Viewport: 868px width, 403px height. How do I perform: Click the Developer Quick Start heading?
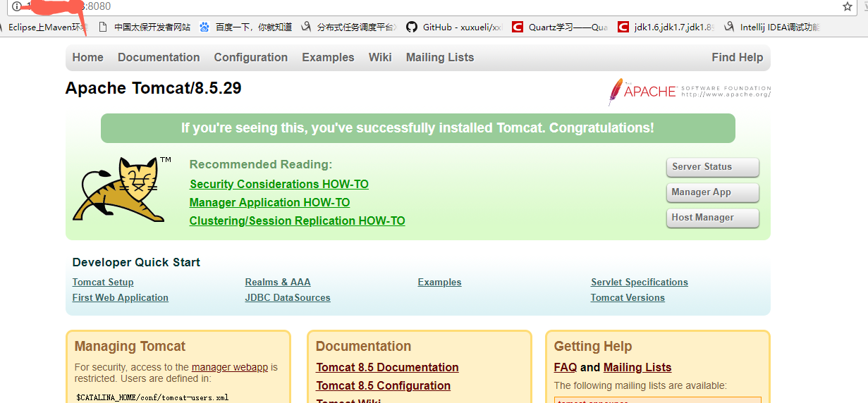136,262
